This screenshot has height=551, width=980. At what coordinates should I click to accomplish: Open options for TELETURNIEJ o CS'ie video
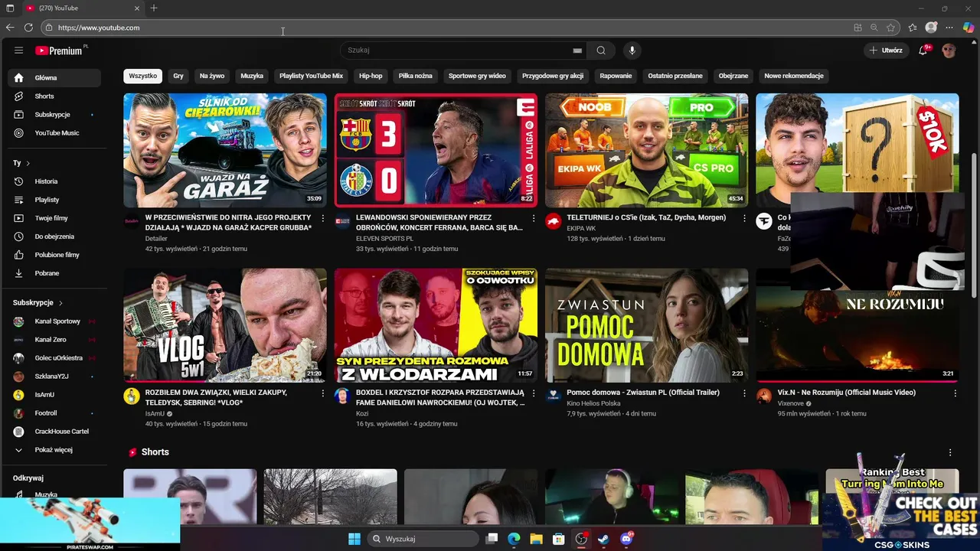744,218
